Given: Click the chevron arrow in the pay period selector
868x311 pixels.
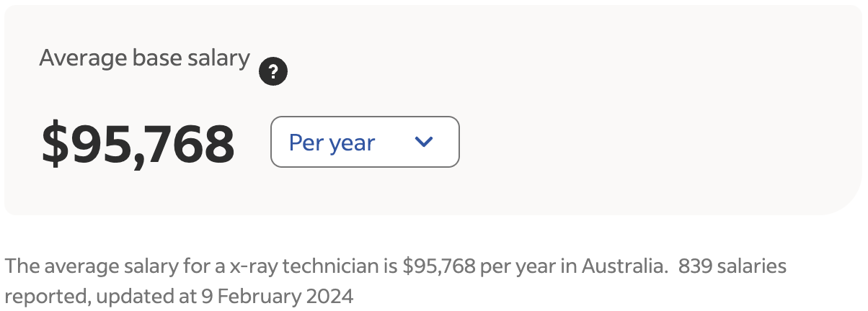Looking at the screenshot, I should 424,142.
